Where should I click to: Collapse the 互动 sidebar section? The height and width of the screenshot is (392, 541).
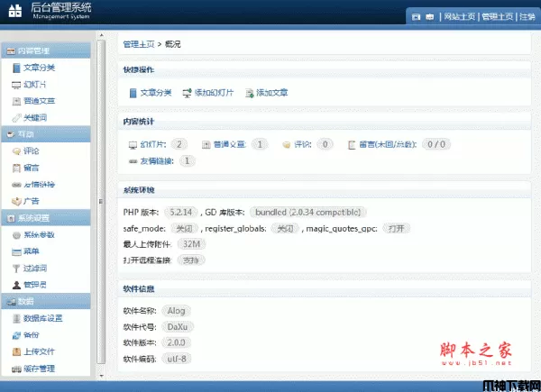tap(46, 134)
